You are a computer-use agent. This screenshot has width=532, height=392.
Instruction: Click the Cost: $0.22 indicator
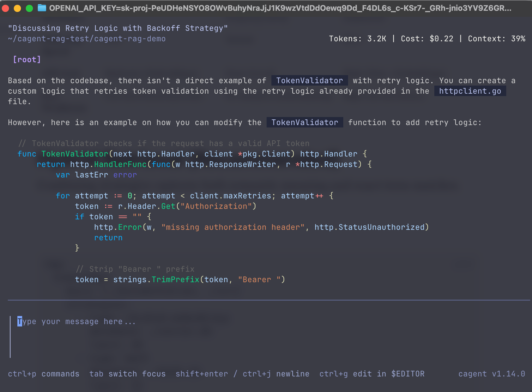tap(427, 39)
